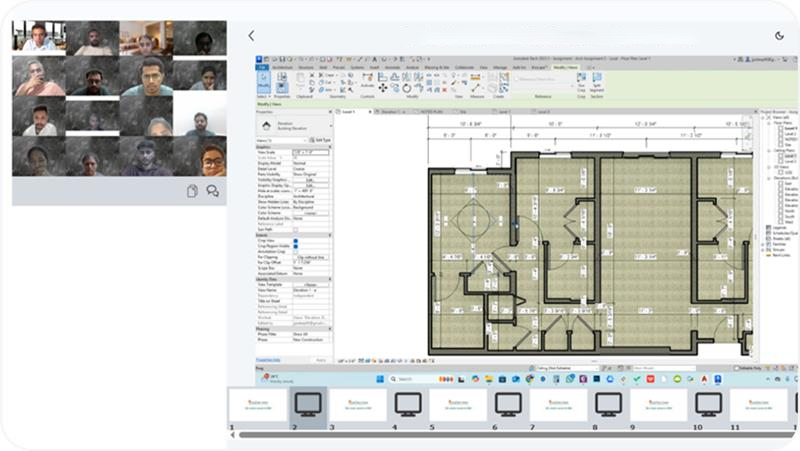Uncheck the Crop Region Visible checkbox
This screenshot has height=451, width=800.
(295, 246)
